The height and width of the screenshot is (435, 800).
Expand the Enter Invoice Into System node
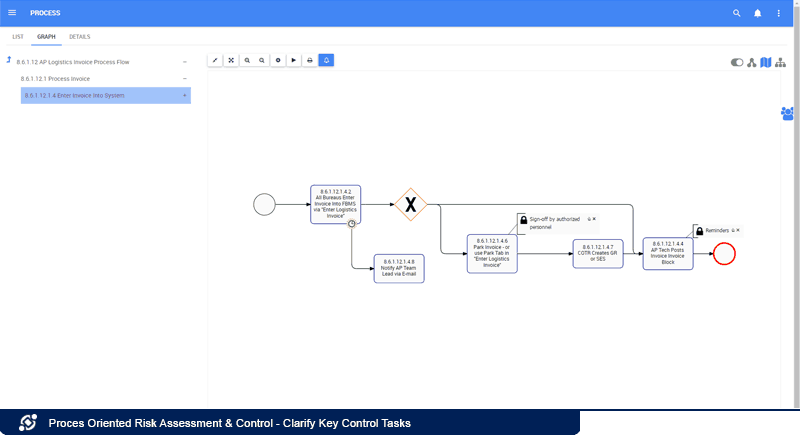pyautogui.click(x=185, y=95)
